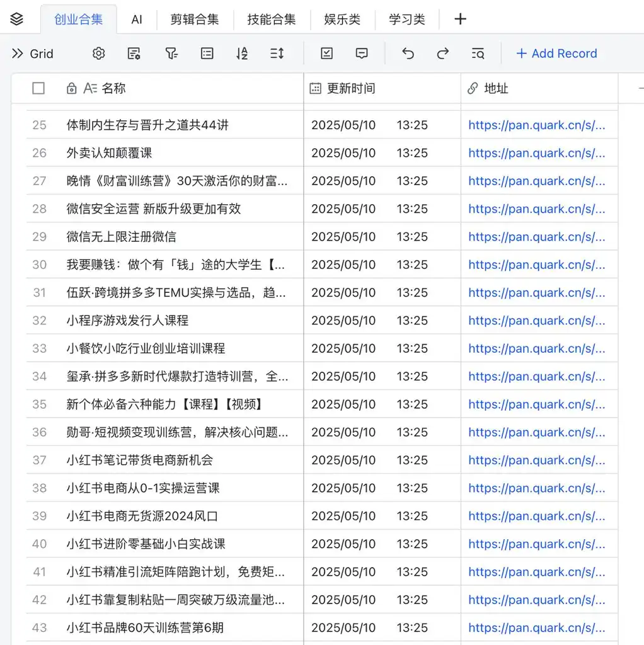The image size is (644, 645).
Task: Open grid settings gear icon
Action: (99, 54)
